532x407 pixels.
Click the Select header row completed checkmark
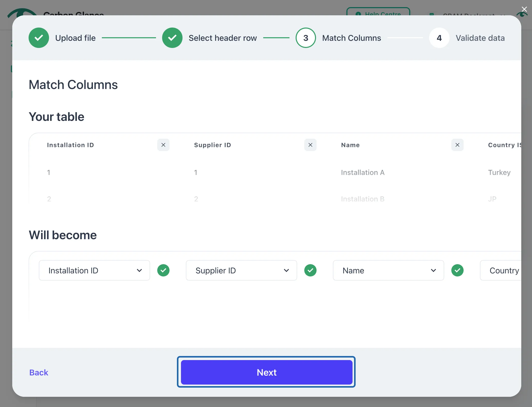[172, 38]
